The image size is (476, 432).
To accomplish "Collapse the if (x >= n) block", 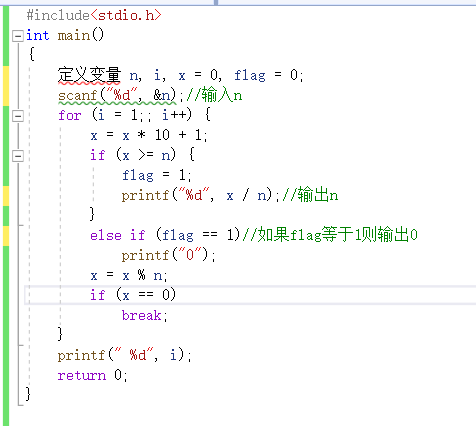I will [x=18, y=156].
